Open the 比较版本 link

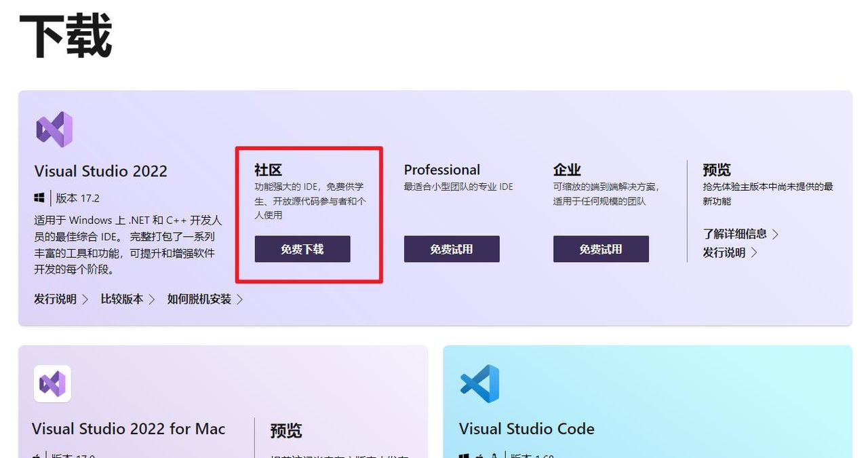coord(128,299)
